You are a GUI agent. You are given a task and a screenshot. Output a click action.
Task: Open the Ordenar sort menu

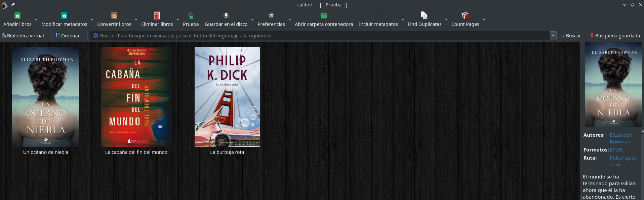pos(68,36)
